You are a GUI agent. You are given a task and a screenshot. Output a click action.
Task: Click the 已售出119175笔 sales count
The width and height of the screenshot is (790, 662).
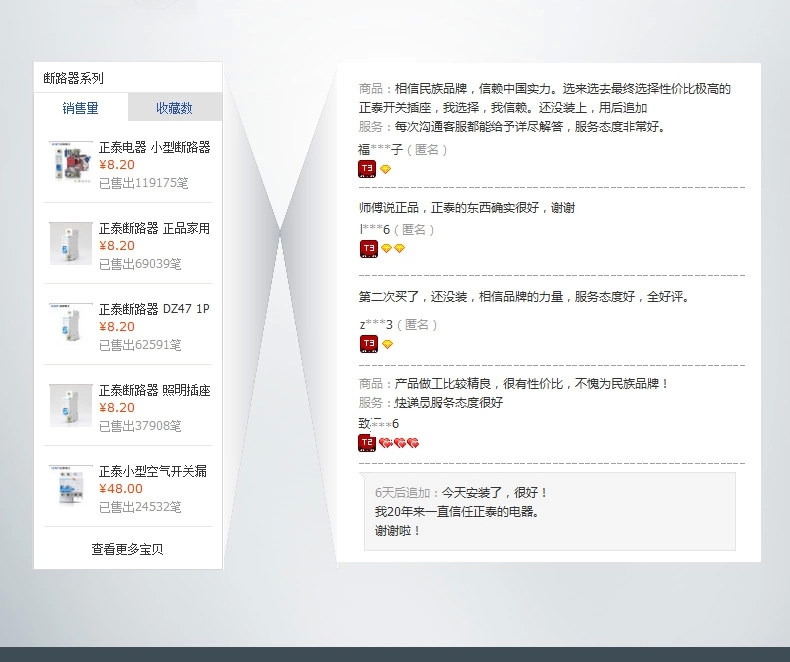[x=144, y=183]
